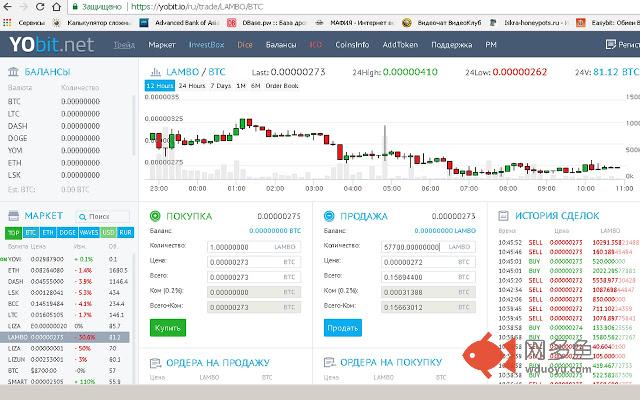Click the browser address bar URL
The image size is (640, 400).
click(198, 7)
